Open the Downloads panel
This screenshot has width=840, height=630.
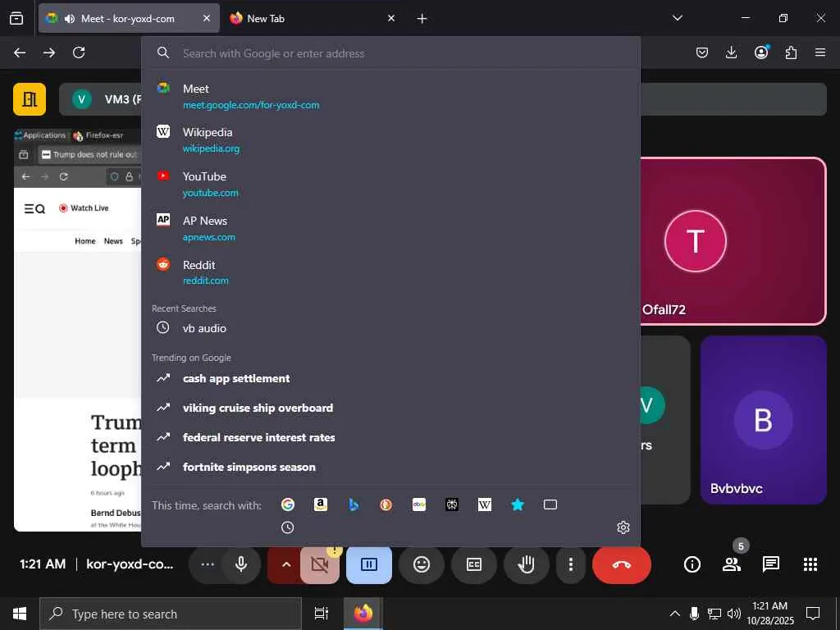click(731, 52)
